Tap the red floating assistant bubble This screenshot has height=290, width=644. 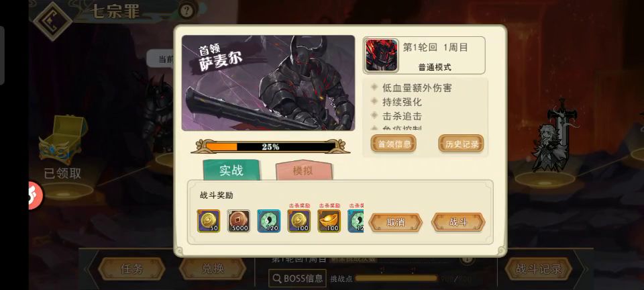[36, 195]
